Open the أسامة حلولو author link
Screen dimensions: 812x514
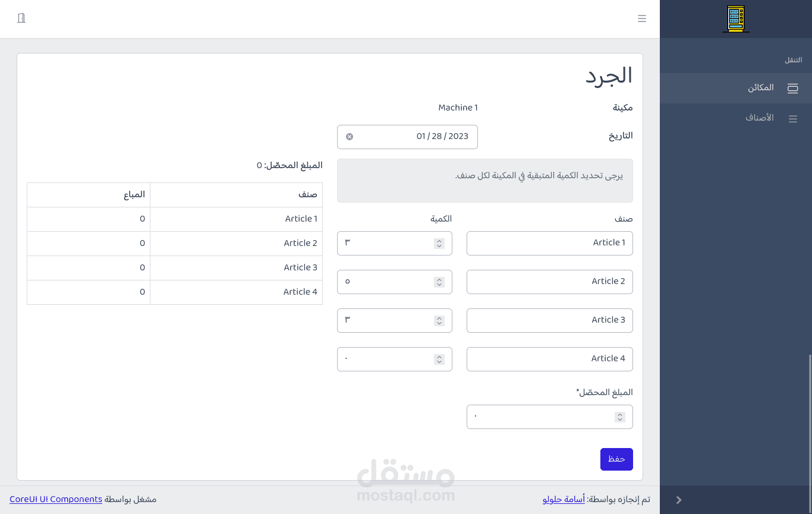coord(564,499)
